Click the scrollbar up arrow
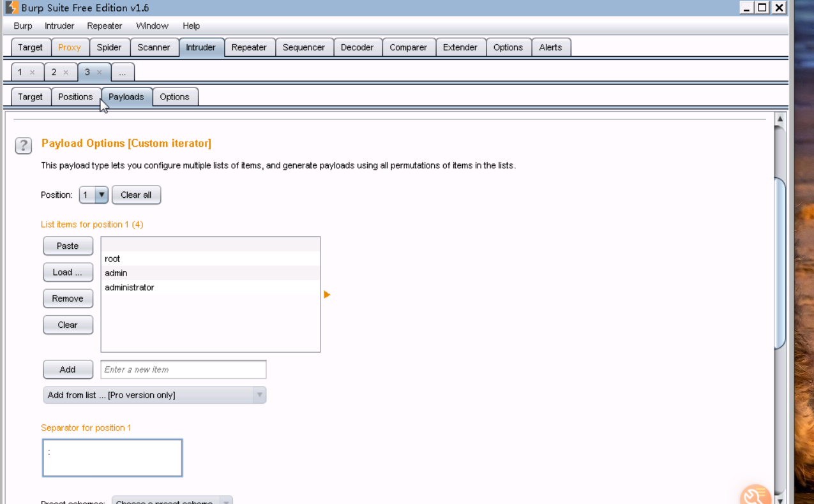Viewport: 814px width, 504px height. pyautogui.click(x=780, y=119)
